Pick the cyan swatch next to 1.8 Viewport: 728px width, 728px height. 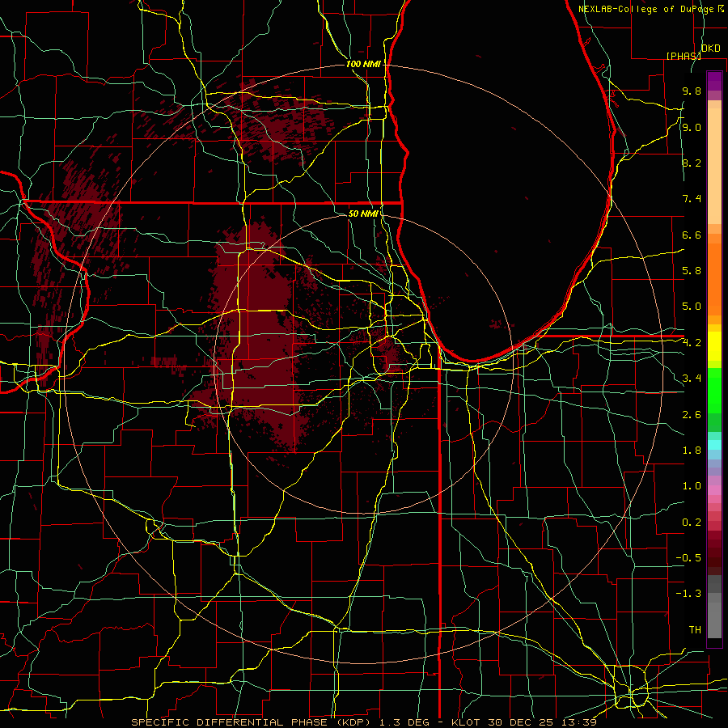click(714, 445)
